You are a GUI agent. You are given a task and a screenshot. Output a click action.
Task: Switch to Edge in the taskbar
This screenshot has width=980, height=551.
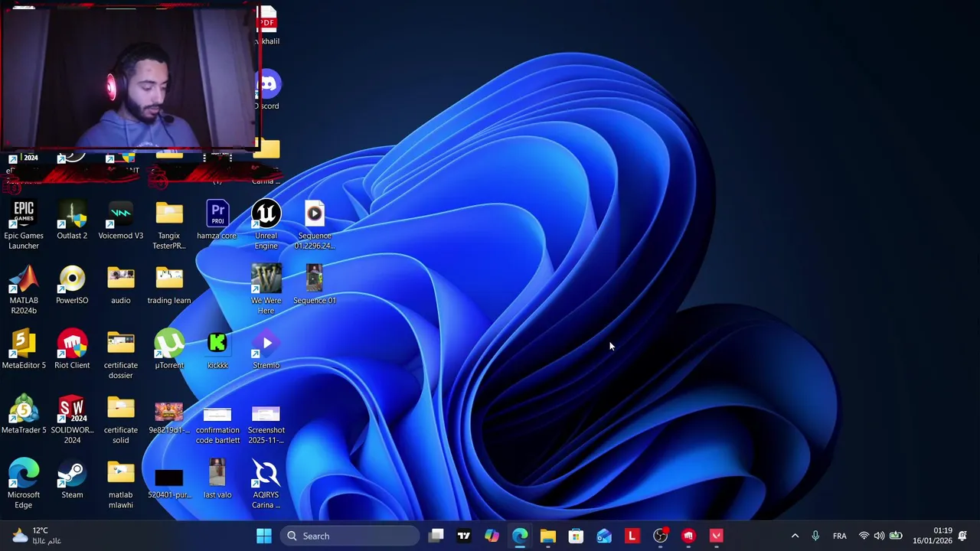point(520,536)
